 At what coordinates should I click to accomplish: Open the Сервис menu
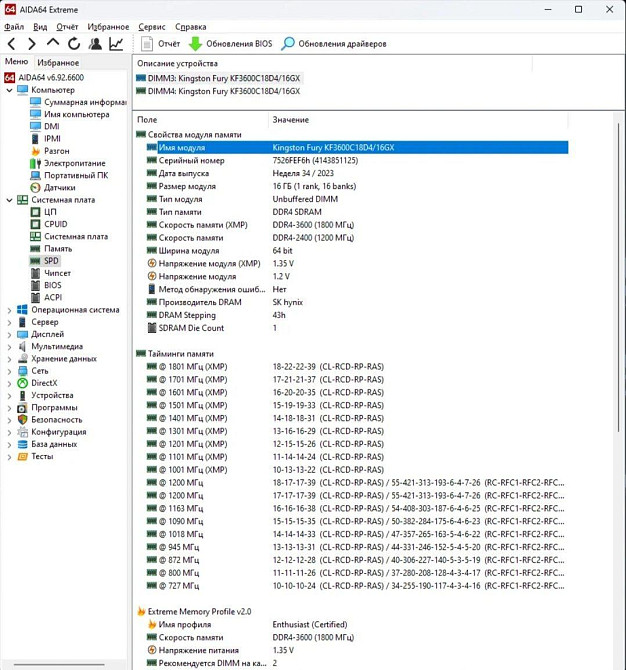point(152,27)
